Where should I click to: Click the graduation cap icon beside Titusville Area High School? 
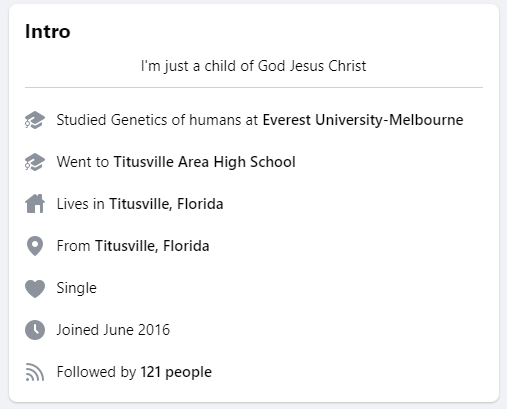[35, 162]
